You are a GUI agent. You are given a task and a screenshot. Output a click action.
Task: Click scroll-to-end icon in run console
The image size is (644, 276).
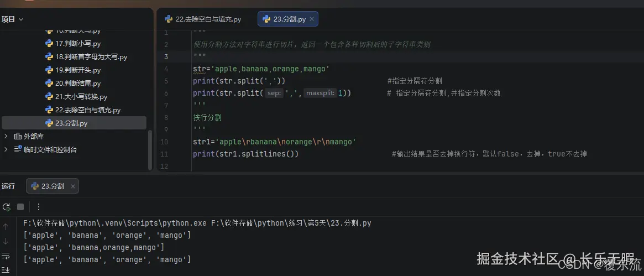tap(6, 269)
